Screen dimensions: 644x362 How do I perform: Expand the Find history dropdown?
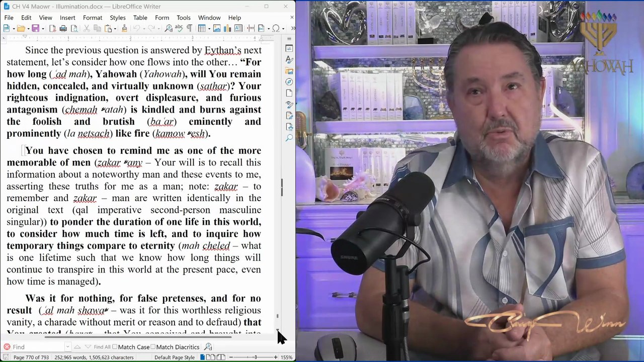67,347
